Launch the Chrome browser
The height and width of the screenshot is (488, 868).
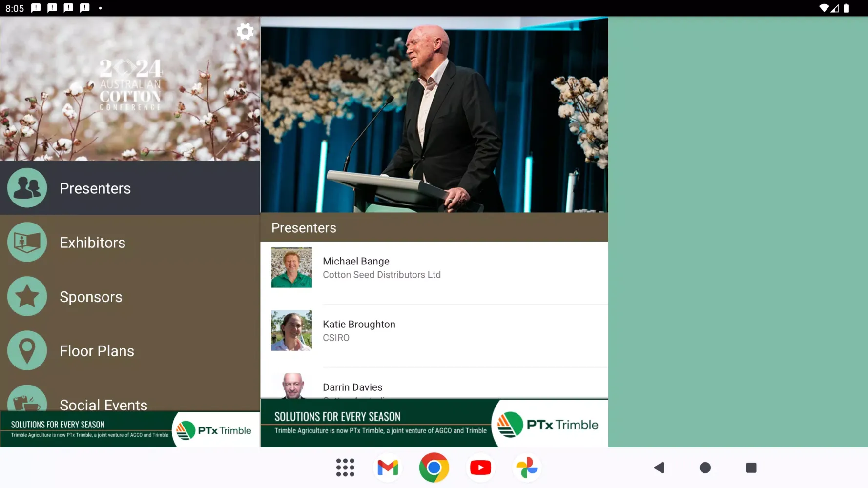pos(434,467)
